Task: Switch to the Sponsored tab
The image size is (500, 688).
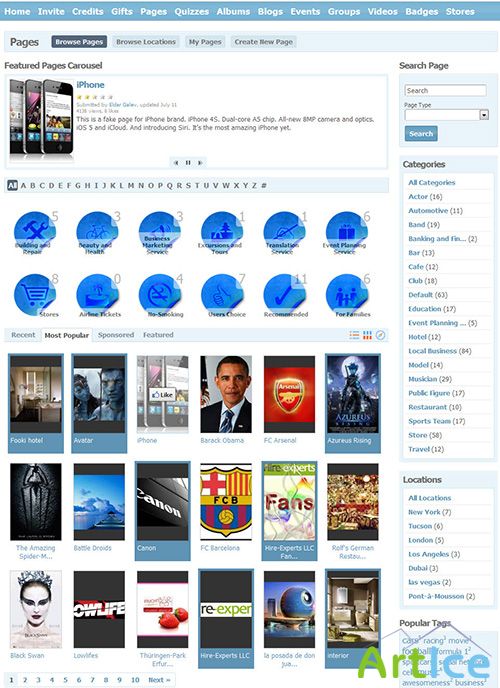Action: pos(116,335)
